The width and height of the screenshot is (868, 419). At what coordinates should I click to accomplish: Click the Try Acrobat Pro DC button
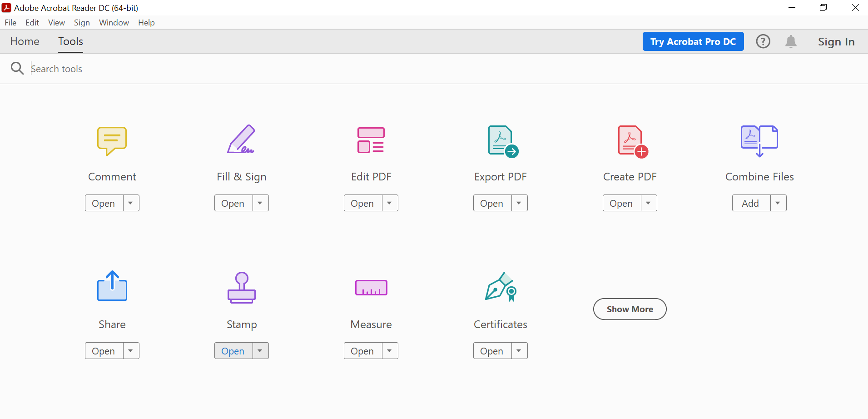point(693,41)
